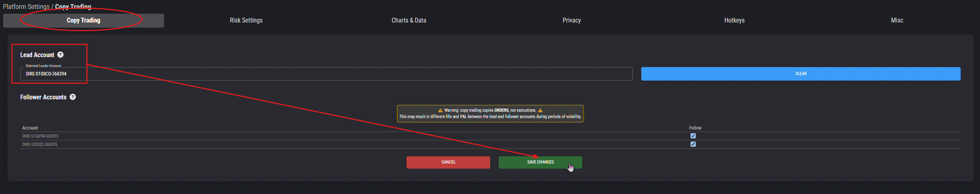The height and width of the screenshot is (194, 980).
Task: Select the Copy Trading tab
Action: [84, 20]
